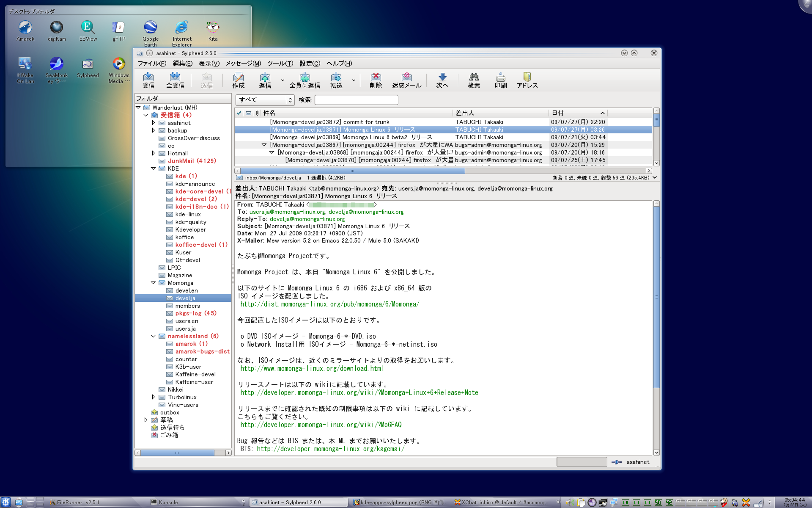Open KWake On Lan desktop icon
Image resolution: width=812 pixels, height=508 pixels.
coord(25,70)
